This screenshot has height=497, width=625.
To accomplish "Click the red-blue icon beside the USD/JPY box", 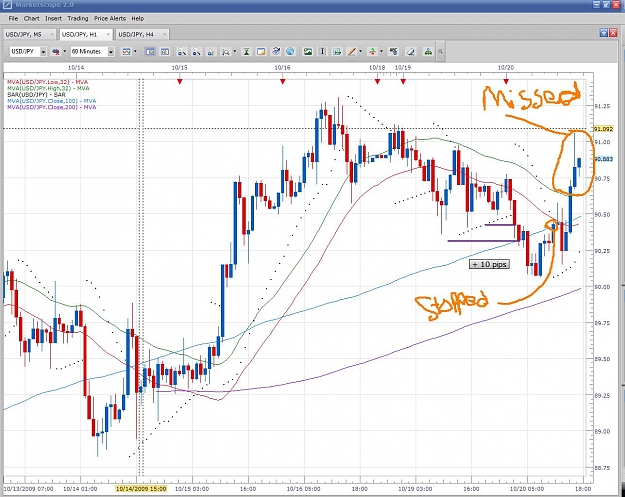I will [56, 52].
